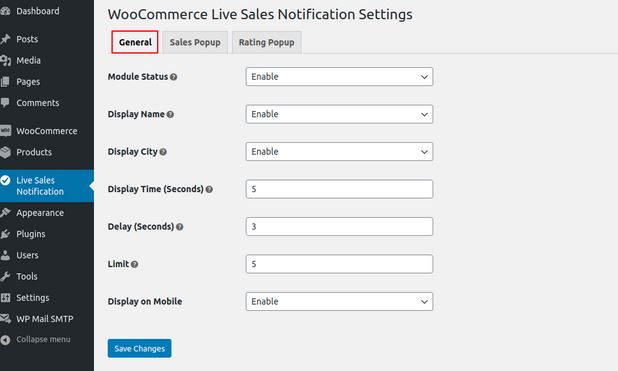The image size is (618, 371).
Task: Select the General tab
Action: coord(135,42)
